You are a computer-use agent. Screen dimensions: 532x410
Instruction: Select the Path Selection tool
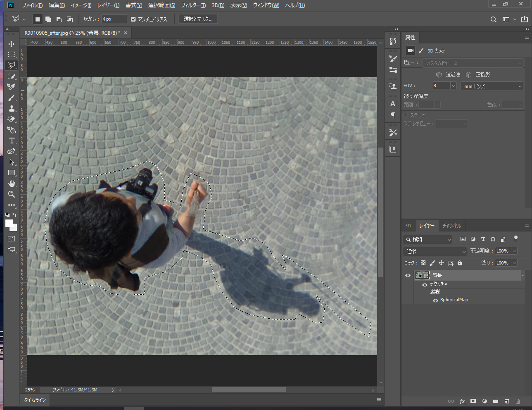(12, 162)
